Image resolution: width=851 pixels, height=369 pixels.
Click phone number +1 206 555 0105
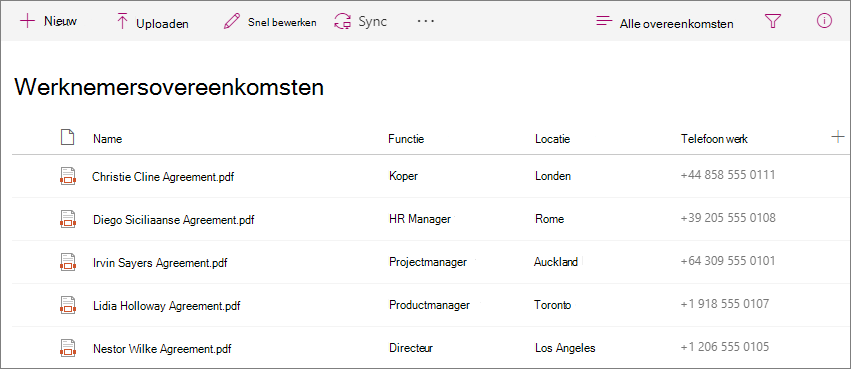pyautogui.click(x=725, y=346)
